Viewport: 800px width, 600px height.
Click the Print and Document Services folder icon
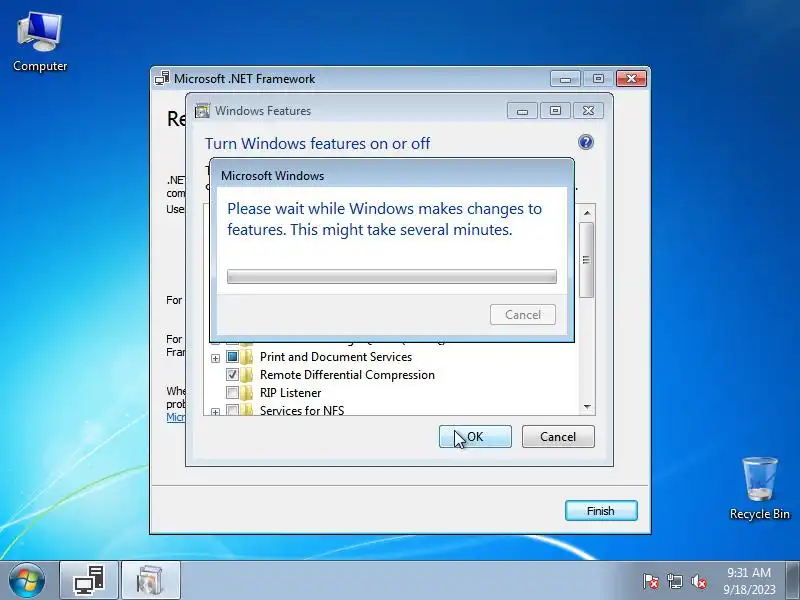coord(247,356)
